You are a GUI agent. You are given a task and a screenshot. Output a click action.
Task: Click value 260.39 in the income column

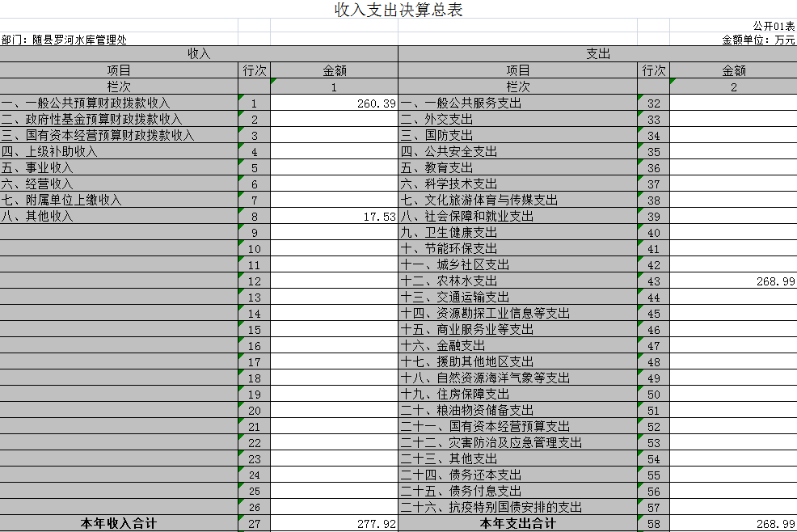(x=334, y=103)
